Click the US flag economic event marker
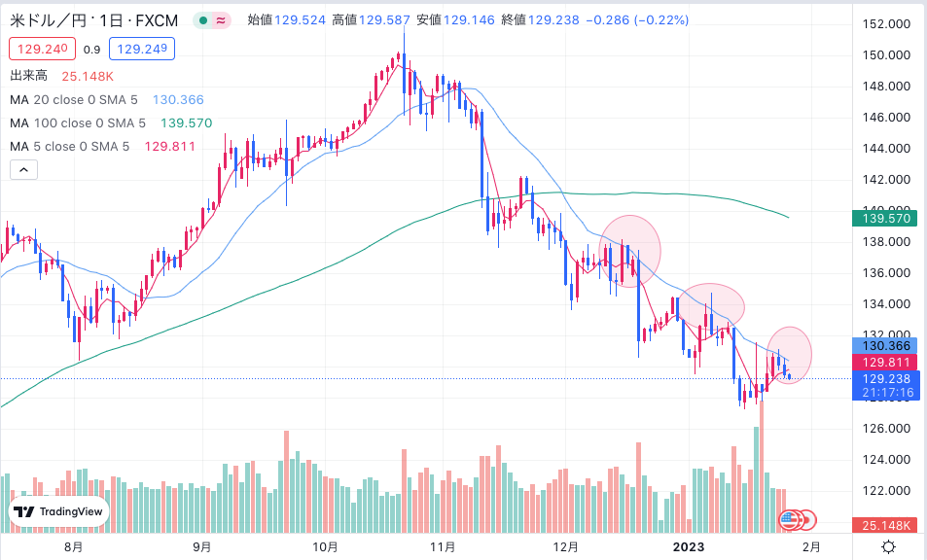Screen dimensions: 927x560 point(788,520)
